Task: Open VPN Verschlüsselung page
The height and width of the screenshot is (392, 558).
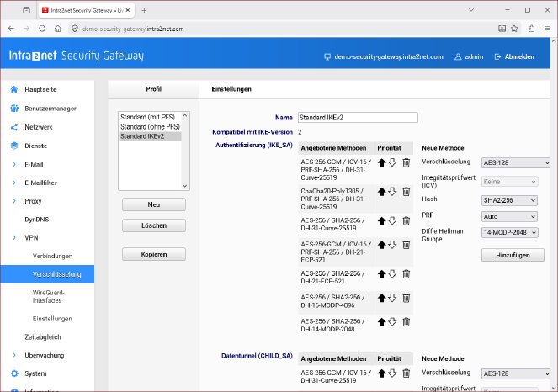Action: click(47, 274)
